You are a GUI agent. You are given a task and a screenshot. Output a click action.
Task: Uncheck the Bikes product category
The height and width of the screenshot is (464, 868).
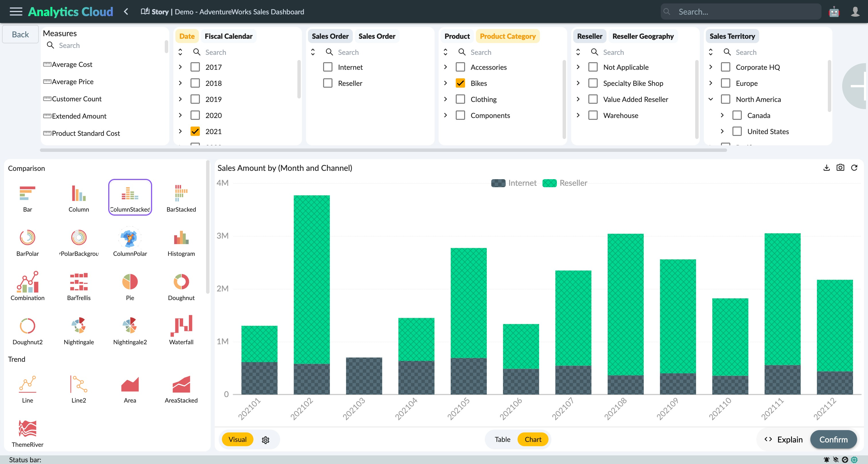click(460, 83)
